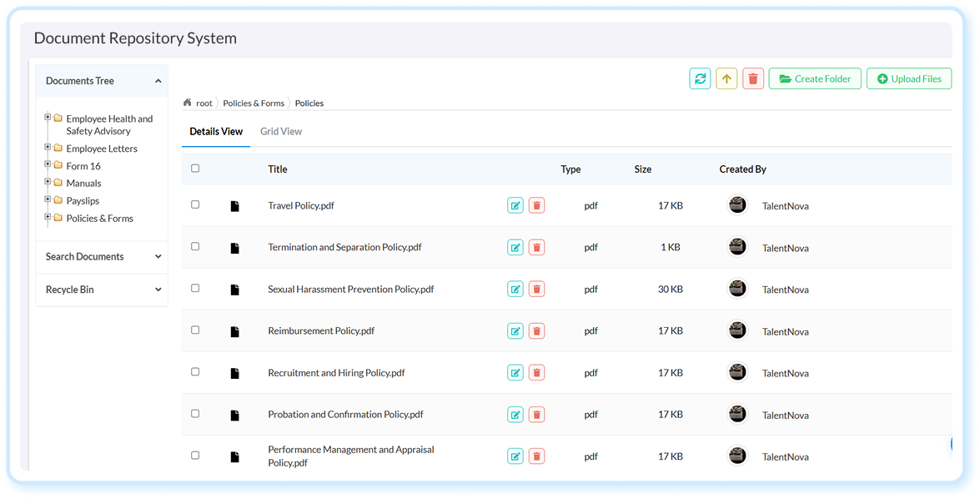Expand the Recycle Bin panel chevron
This screenshot has height=499, width=980.
click(x=158, y=290)
